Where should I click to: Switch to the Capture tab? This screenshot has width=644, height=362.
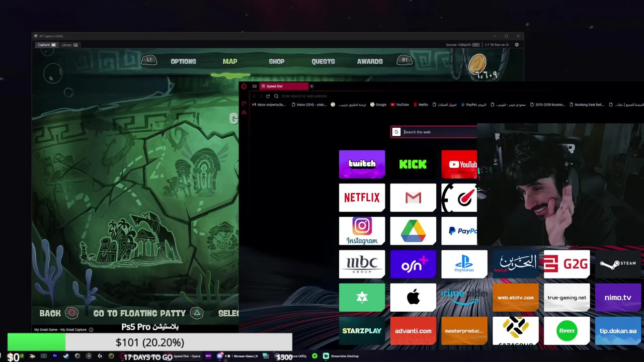pyautogui.click(x=47, y=45)
